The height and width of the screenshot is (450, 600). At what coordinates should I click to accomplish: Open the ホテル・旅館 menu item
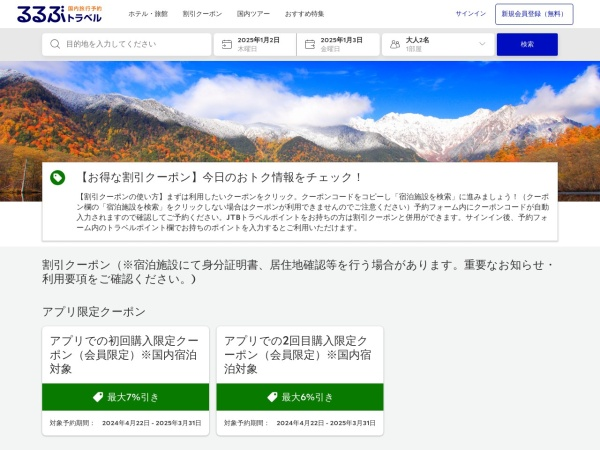pyautogui.click(x=148, y=14)
